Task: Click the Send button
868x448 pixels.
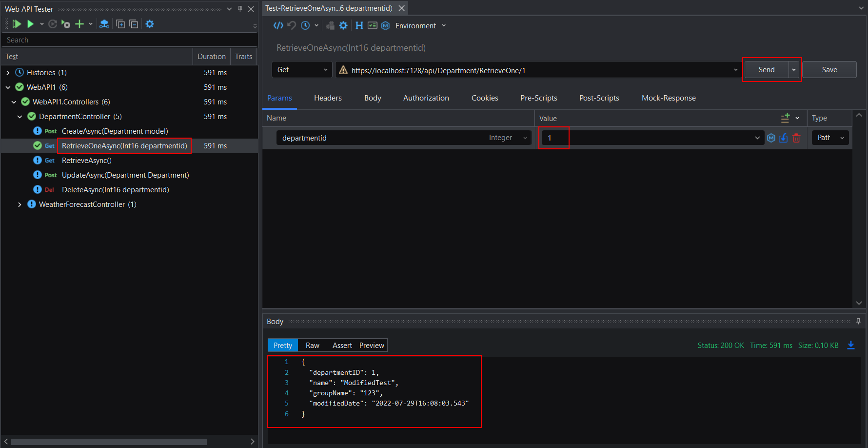Action: (766, 70)
